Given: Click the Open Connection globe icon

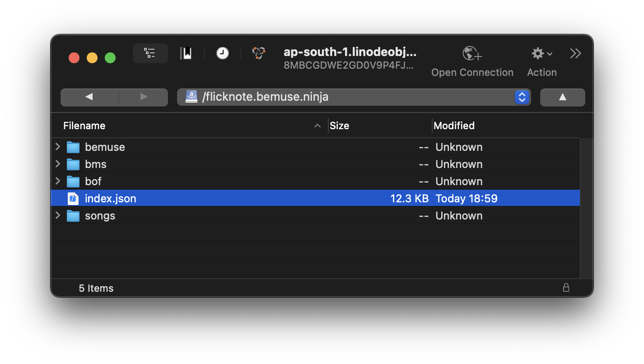Looking at the screenshot, I should (x=472, y=53).
